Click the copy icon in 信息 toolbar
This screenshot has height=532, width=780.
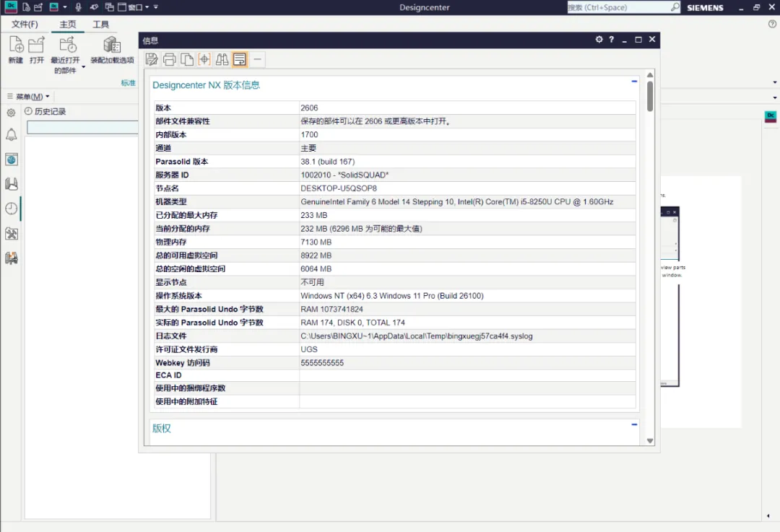(187, 60)
